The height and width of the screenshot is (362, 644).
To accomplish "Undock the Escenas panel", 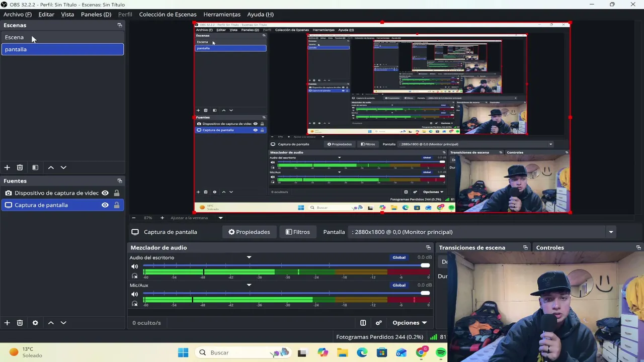I will pyautogui.click(x=120, y=25).
